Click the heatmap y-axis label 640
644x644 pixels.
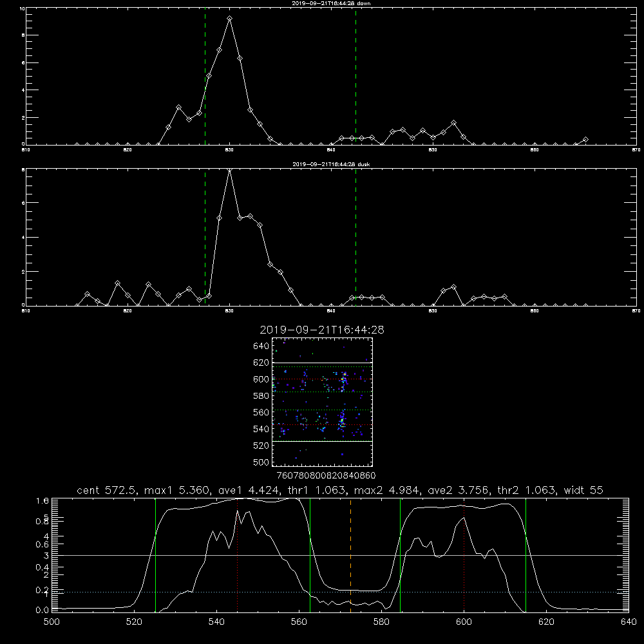point(261,346)
